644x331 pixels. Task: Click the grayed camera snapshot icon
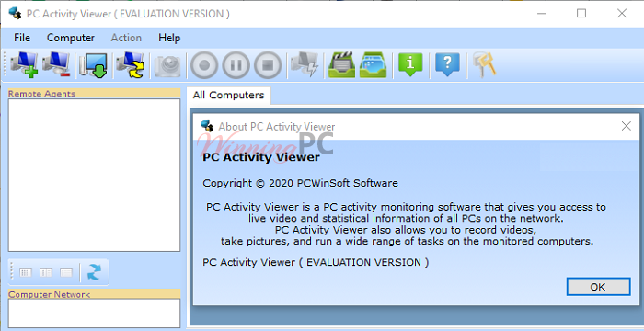click(x=167, y=65)
